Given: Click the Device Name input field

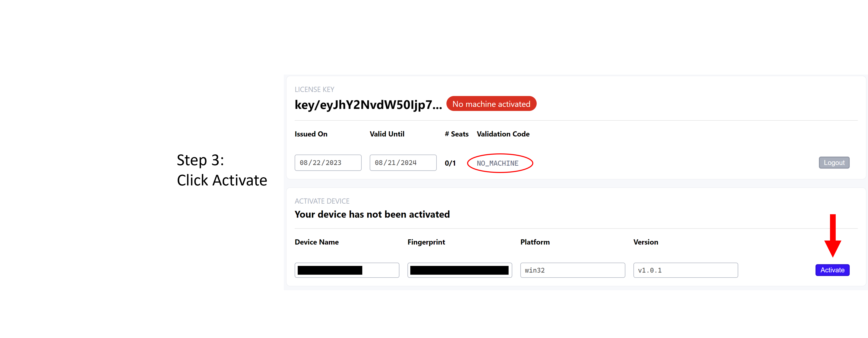Looking at the screenshot, I should tap(346, 270).
